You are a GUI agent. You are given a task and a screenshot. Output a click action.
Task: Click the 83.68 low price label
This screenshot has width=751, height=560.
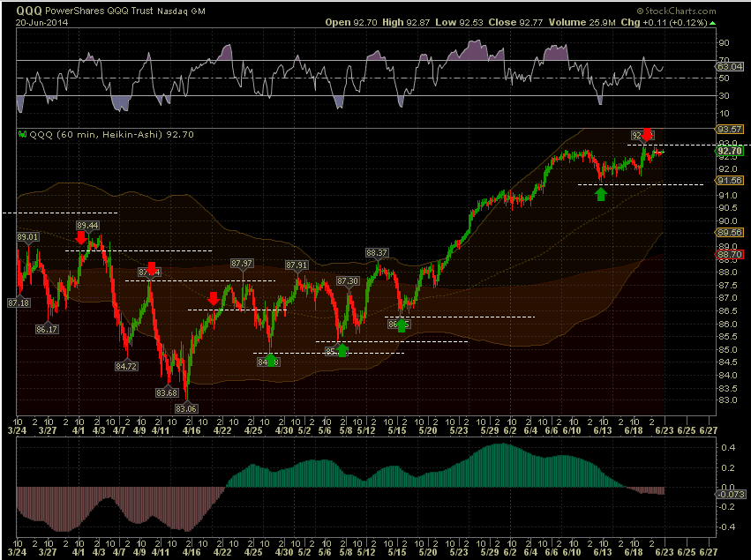pos(167,393)
